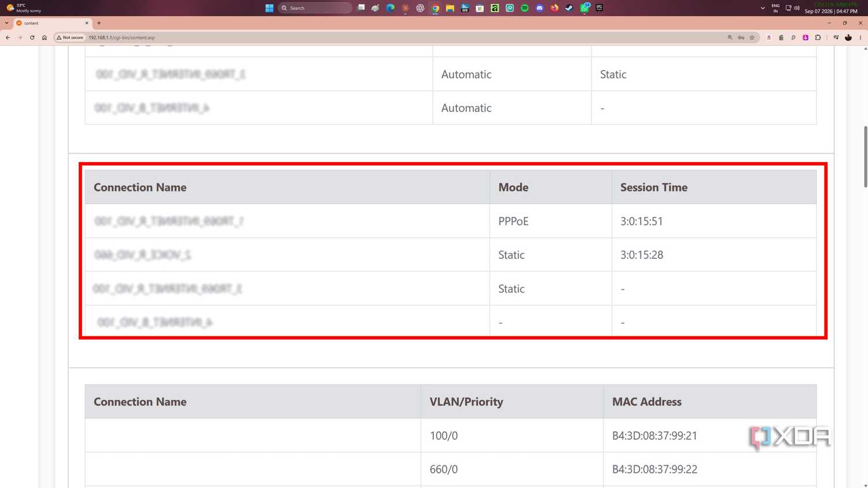
Task: Open the Extensions puzzle-piece menu
Action: [x=818, y=38]
